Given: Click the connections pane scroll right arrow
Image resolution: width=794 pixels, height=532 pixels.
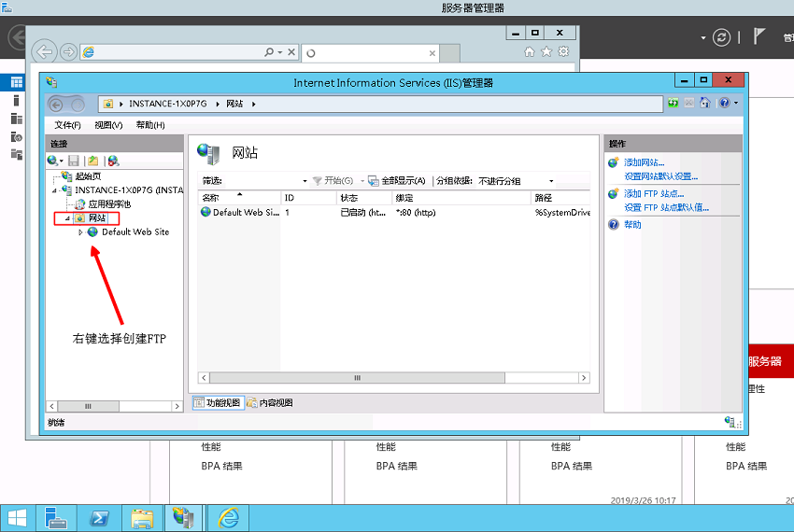Looking at the screenshot, I should point(177,406).
